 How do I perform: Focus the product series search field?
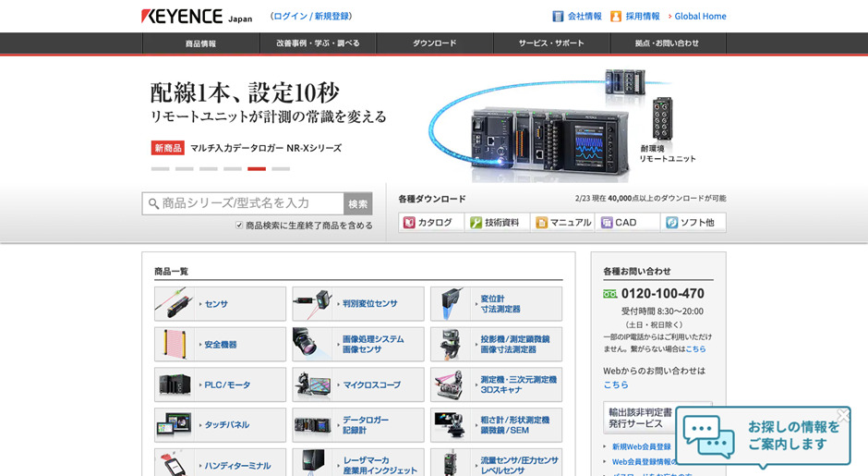click(244, 203)
